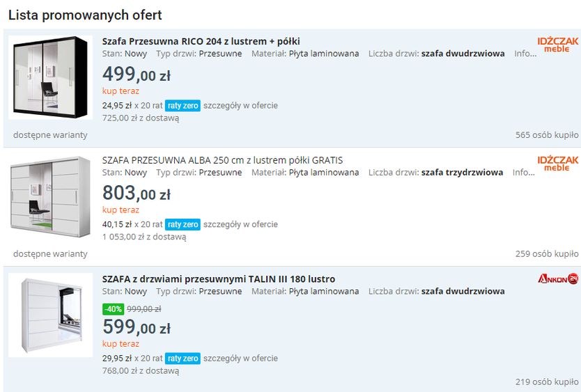This screenshot has width=581, height=392.
Task: Click kup teraz under 599,00 zł price
Action: (x=121, y=344)
